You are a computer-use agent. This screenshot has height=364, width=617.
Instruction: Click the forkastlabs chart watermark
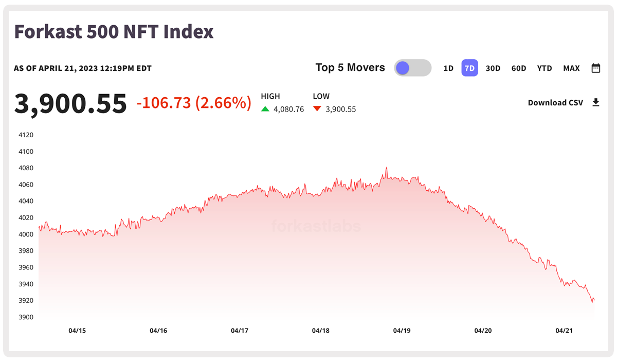pos(316,226)
